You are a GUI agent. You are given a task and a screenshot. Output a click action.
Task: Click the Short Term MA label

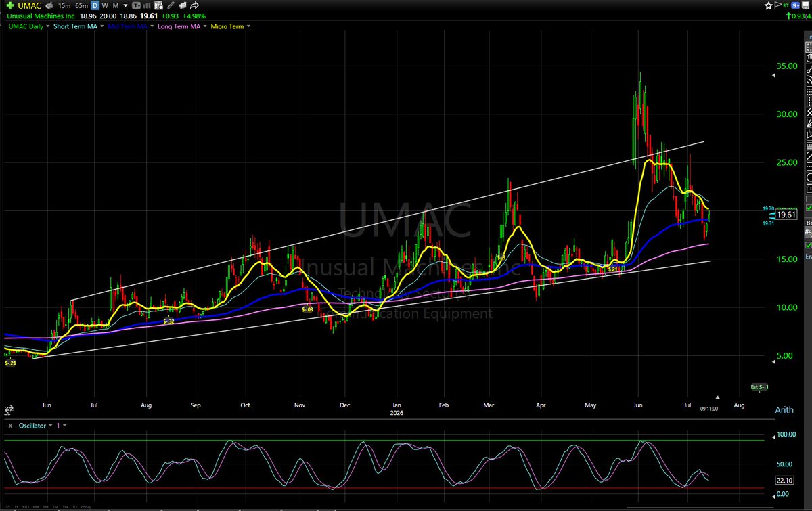(75, 26)
